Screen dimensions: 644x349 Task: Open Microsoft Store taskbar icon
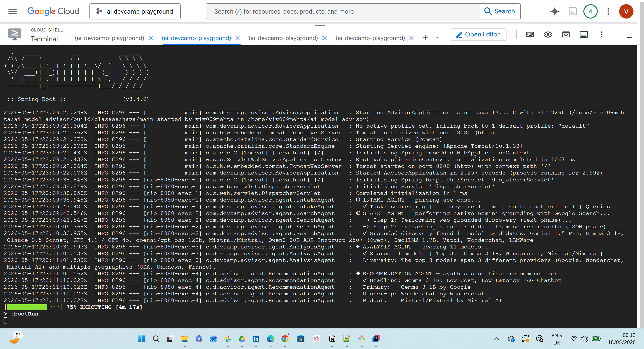point(301,339)
